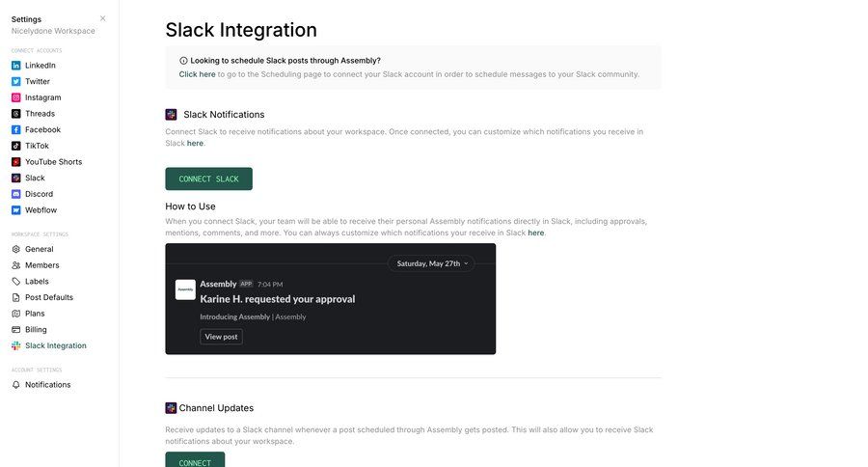Screen dimensions: 868x467
Task: Click the LinkedIn icon in sidebar
Action: [x=16, y=66]
